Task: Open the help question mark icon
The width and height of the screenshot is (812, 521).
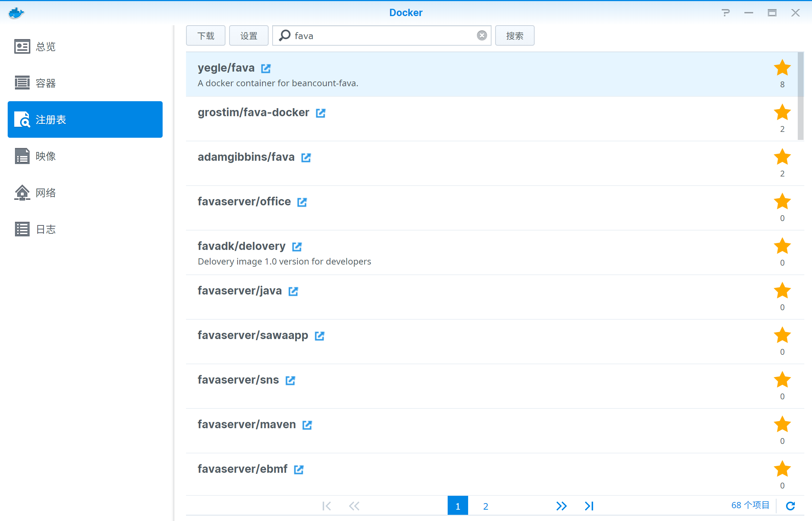Action: tap(726, 12)
